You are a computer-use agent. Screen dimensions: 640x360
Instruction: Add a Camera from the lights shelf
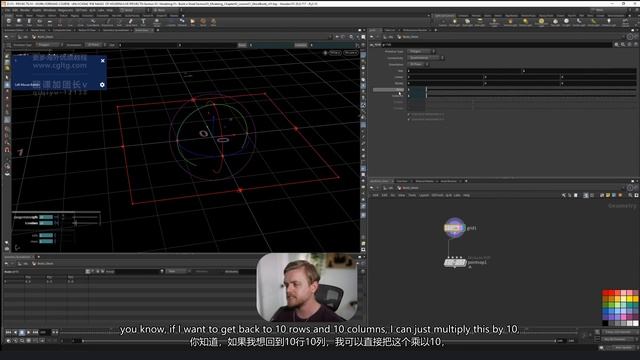point(442,22)
